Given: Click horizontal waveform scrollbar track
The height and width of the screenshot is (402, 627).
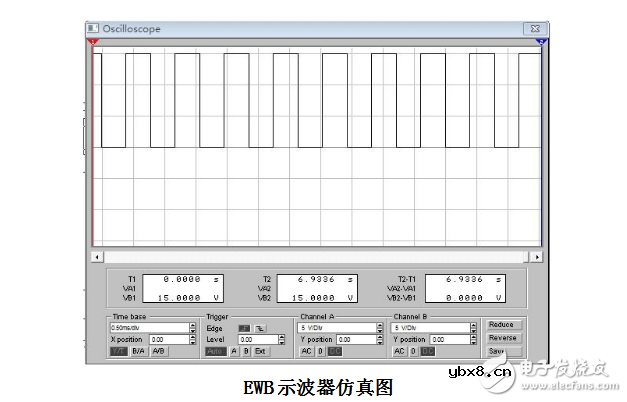Looking at the screenshot, I should [x=316, y=257].
